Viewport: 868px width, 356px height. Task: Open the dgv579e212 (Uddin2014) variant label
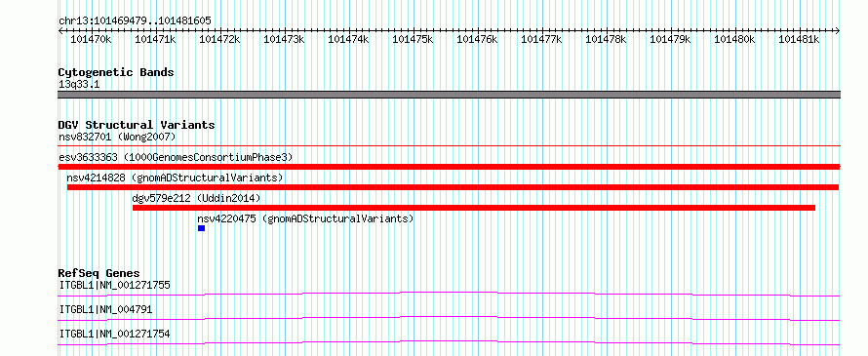[x=196, y=198]
